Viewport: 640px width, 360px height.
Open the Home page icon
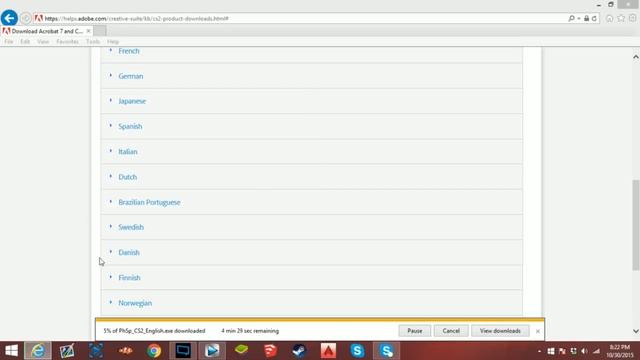pyautogui.click(x=609, y=18)
